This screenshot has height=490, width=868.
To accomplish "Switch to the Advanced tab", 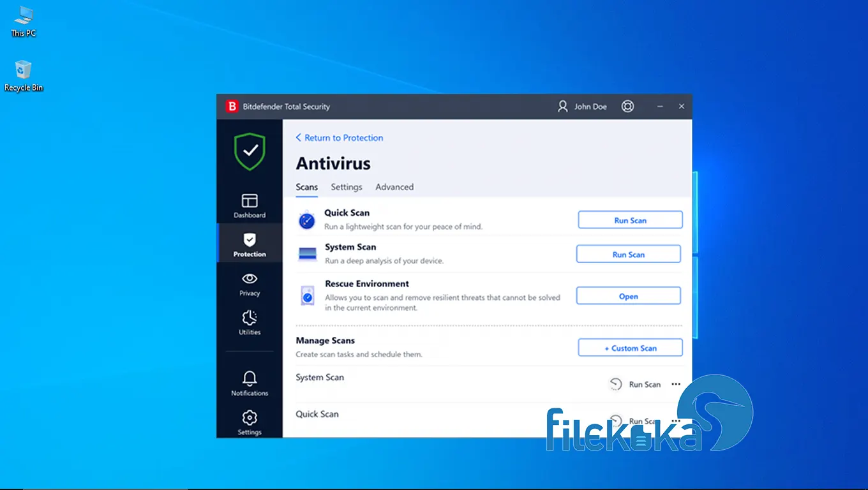I will 394,187.
